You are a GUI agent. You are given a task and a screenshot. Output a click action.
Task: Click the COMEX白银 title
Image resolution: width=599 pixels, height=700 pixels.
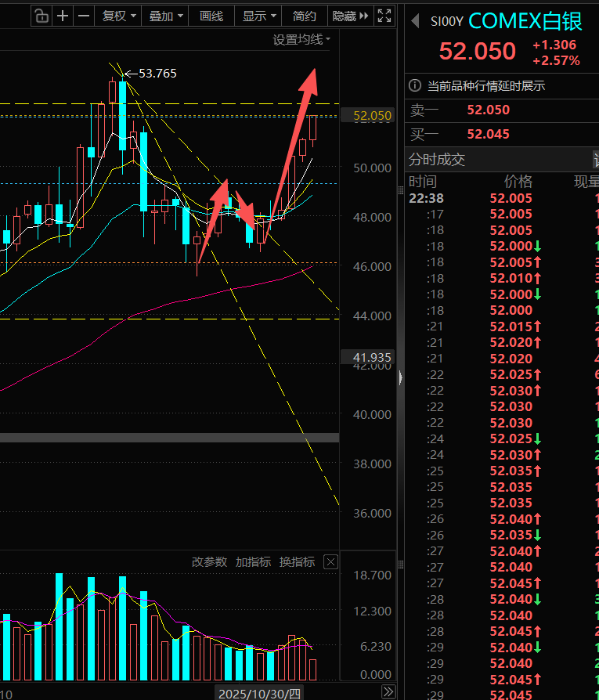tap(525, 21)
